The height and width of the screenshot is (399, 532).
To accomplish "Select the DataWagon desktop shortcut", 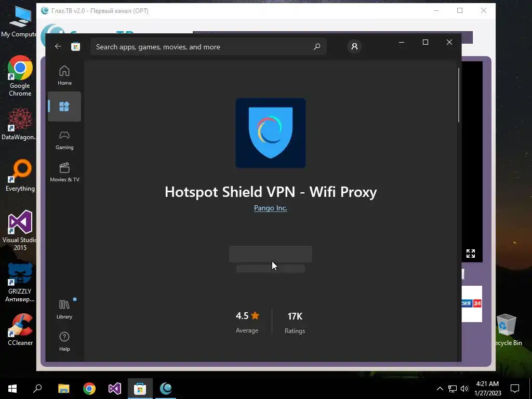I will [19, 124].
